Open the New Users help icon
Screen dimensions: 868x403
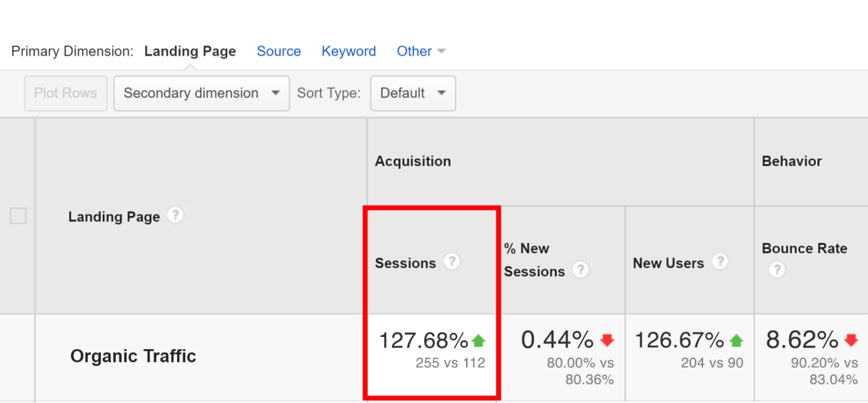click(719, 262)
